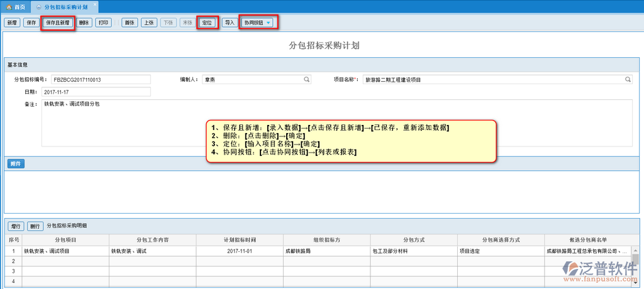The width and height of the screenshot is (644, 289).
Task: Close the 分包招标采购计划 tab
Action: 95,6
